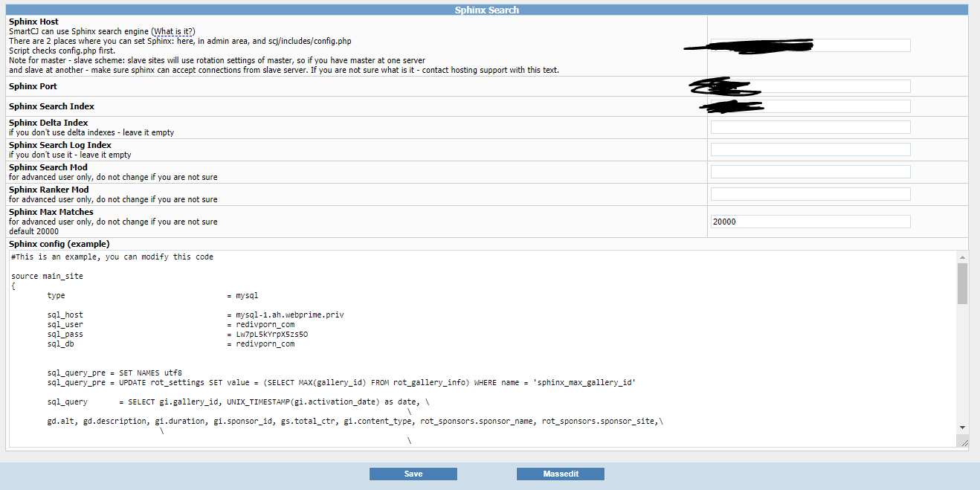Viewport: 980px width, 490px height.
Task: Focus the Sphinx Delta Index field
Action: [810, 127]
